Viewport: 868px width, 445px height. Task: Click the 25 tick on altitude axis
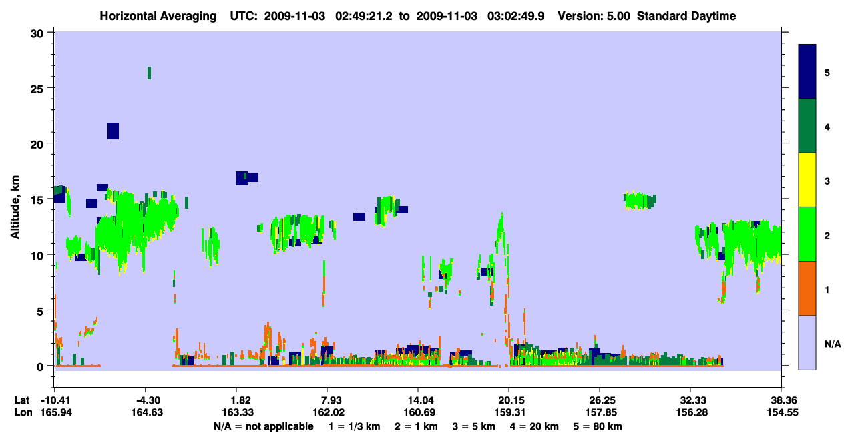pos(39,88)
